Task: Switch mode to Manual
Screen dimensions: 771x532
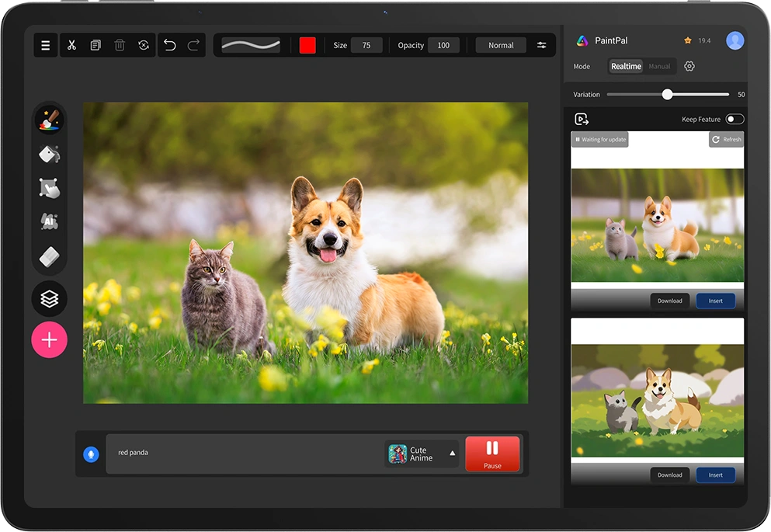Action: tap(659, 67)
